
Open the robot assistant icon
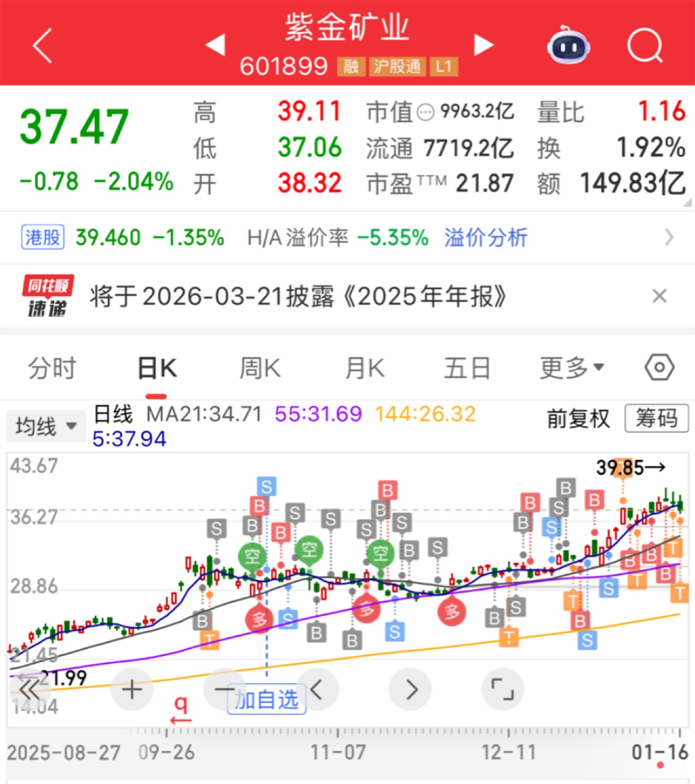click(568, 46)
